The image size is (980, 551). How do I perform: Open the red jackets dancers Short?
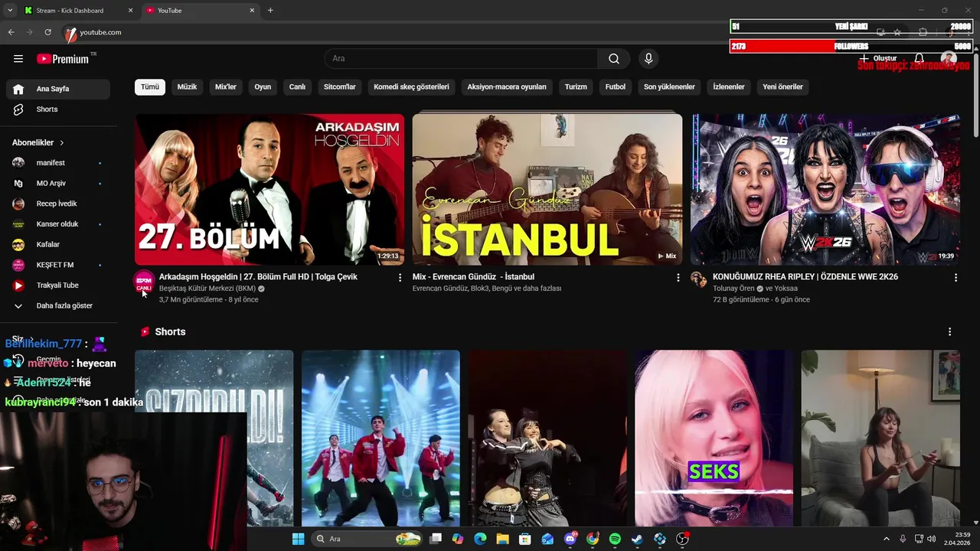[x=381, y=438]
